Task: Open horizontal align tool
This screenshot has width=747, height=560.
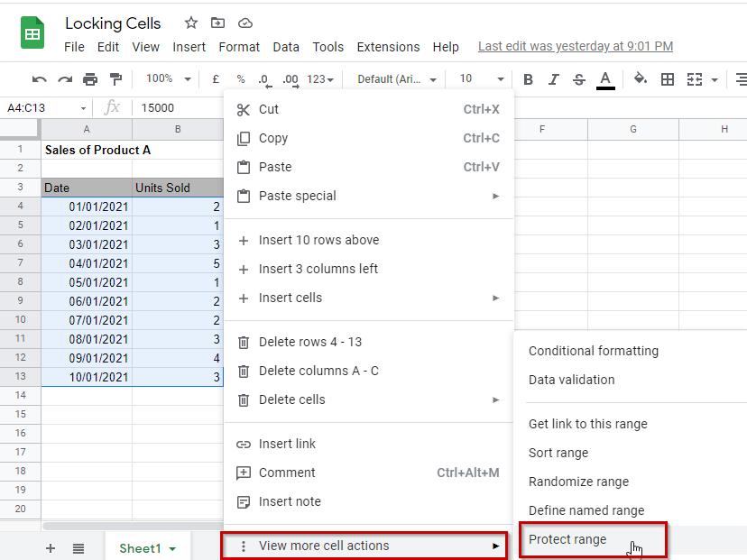Action: 741,79
